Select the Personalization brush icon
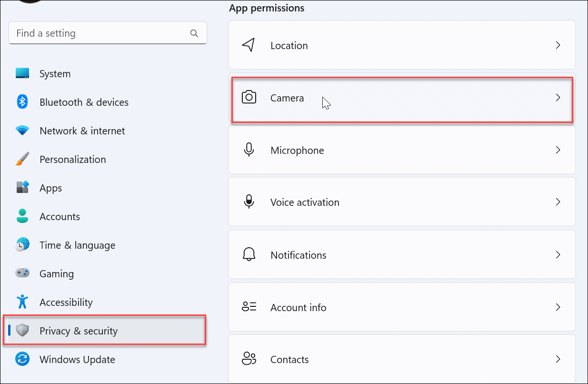588x384 pixels. point(22,159)
